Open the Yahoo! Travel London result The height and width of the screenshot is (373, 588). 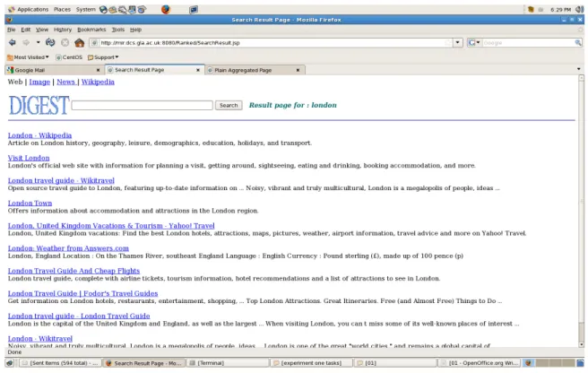[x=111, y=226]
